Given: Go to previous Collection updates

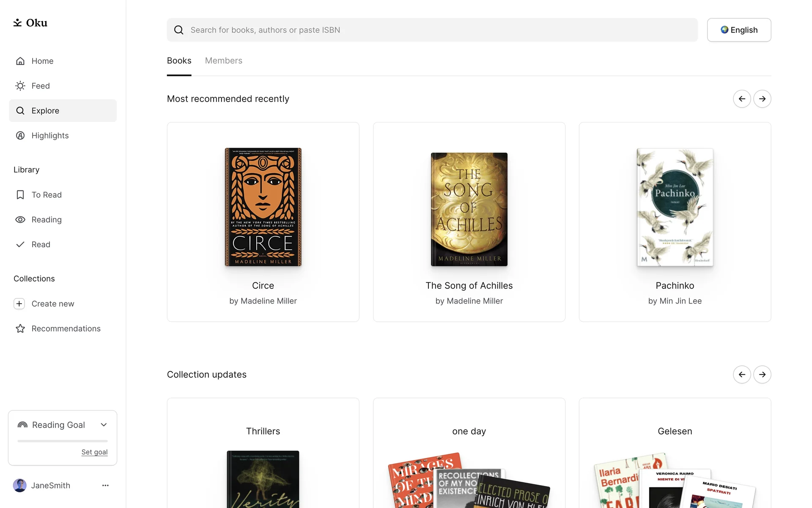Looking at the screenshot, I should click(x=742, y=375).
